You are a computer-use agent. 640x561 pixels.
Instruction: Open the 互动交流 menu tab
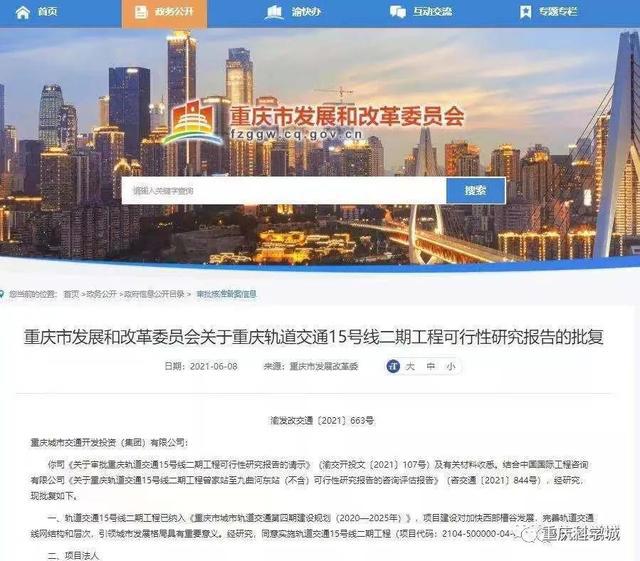(x=421, y=12)
